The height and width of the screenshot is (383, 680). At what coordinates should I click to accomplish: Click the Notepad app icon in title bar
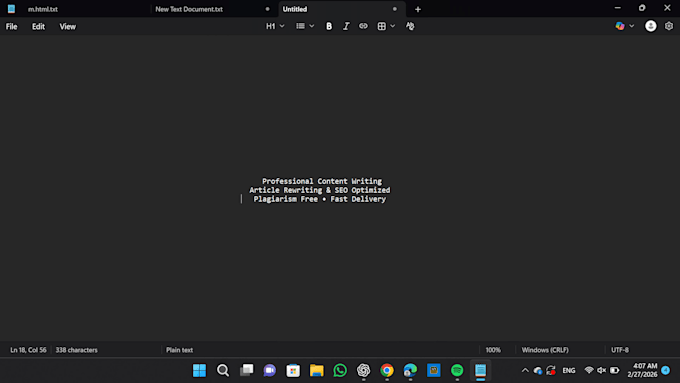click(x=11, y=9)
